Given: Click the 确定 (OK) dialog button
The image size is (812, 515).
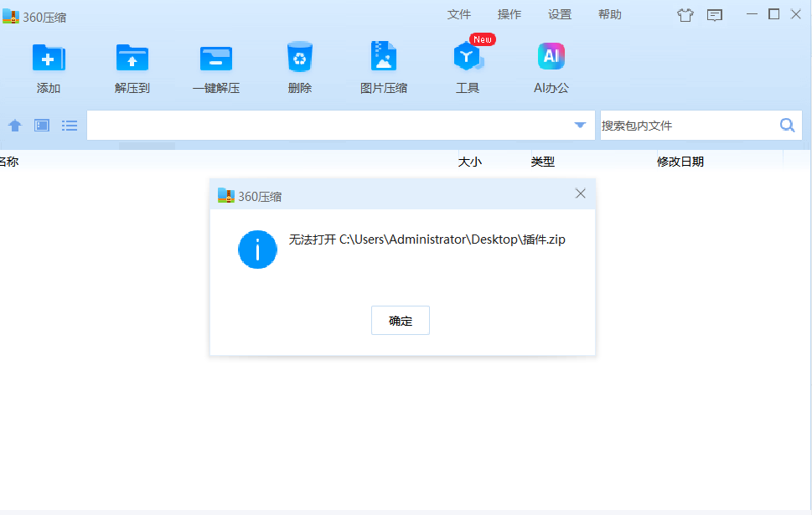Looking at the screenshot, I should [400, 320].
